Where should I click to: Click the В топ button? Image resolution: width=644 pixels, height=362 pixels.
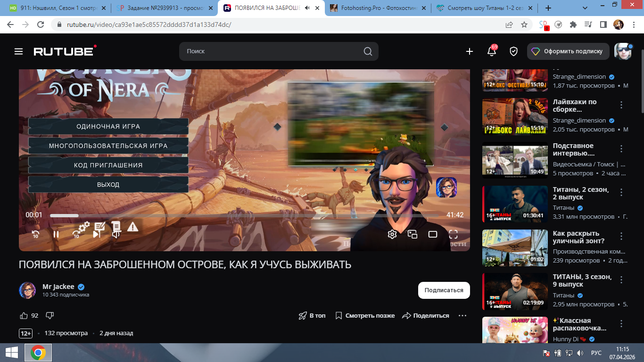coord(312,316)
